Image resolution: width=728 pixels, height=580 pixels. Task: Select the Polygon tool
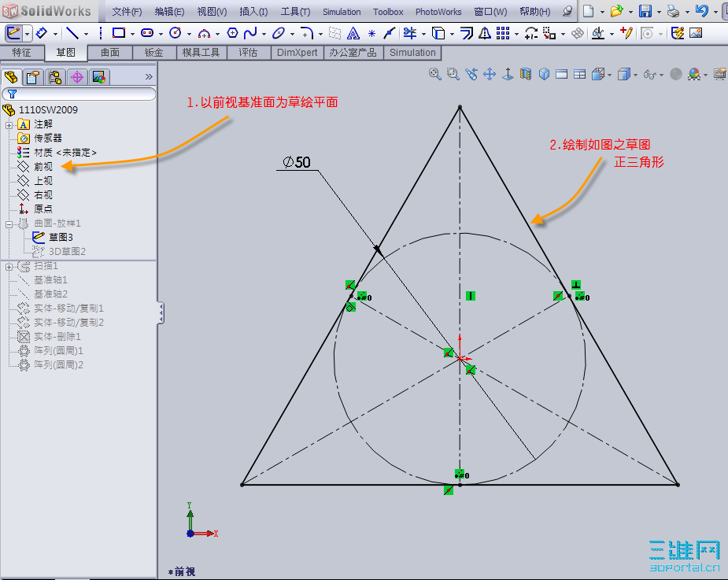coord(232,33)
